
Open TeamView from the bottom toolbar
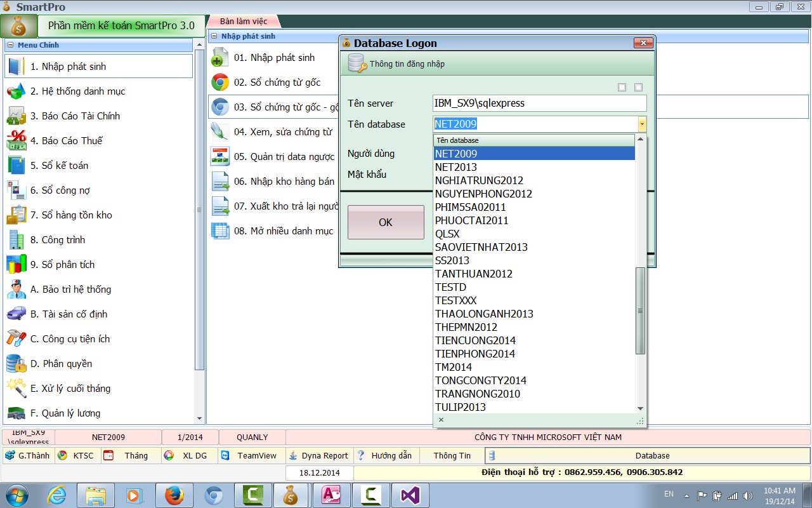click(251, 455)
